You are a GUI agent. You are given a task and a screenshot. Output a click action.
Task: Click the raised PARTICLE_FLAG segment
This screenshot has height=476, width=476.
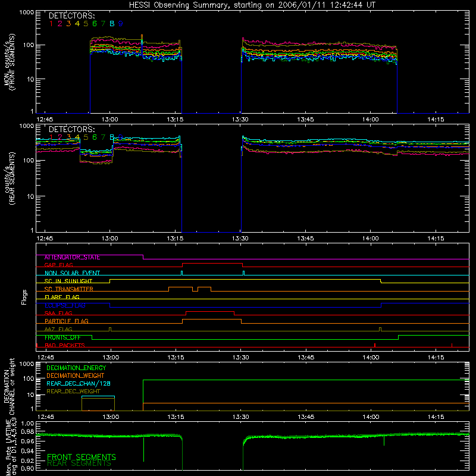pyautogui.click(x=212, y=320)
